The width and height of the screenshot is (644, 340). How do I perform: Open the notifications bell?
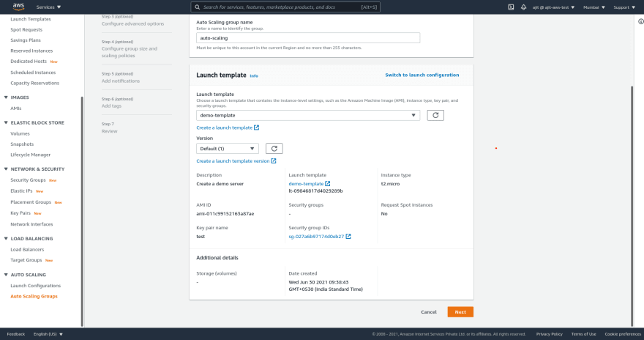click(523, 7)
